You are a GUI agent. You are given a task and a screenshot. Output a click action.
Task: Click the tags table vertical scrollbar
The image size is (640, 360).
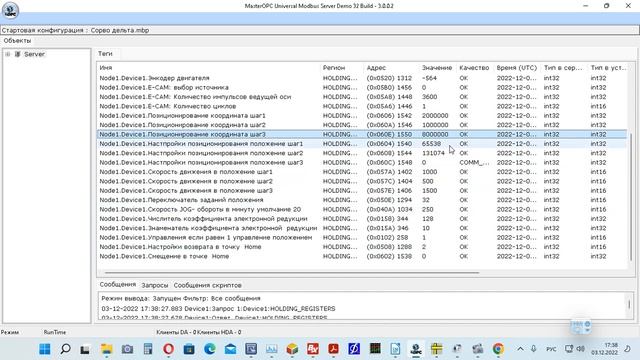631,196
